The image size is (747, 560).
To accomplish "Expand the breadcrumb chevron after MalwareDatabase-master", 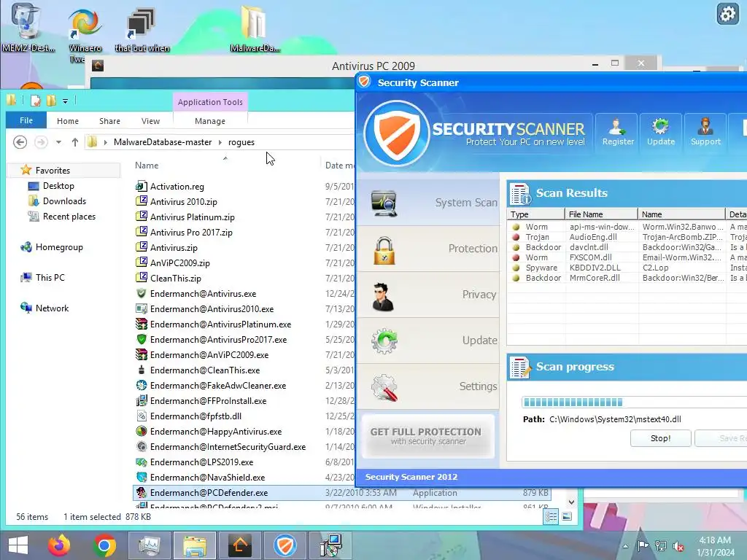I will (x=220, y=142).
